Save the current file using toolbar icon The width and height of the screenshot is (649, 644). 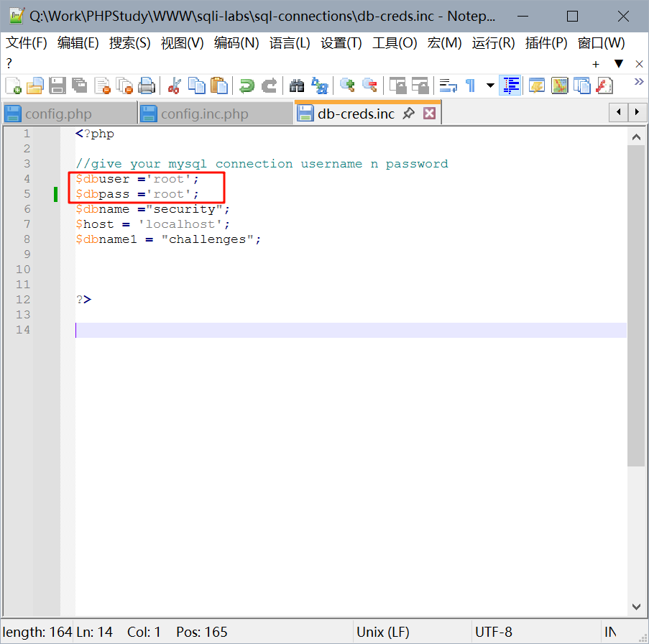click(57, 86)
